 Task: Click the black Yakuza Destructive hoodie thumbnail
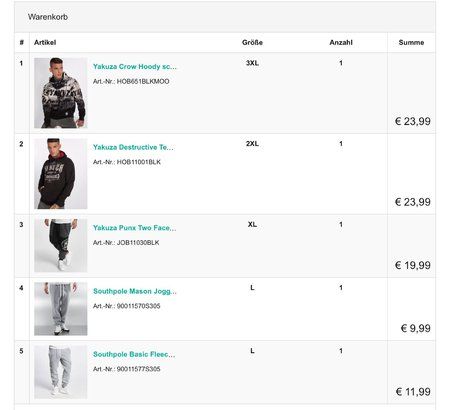click(x=61, y=174)
